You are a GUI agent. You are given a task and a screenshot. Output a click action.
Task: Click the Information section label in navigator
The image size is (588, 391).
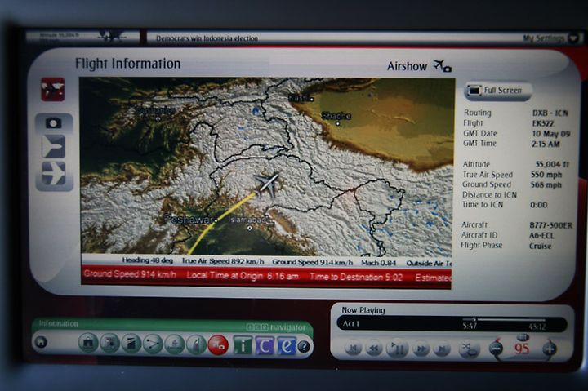(58, 323)
